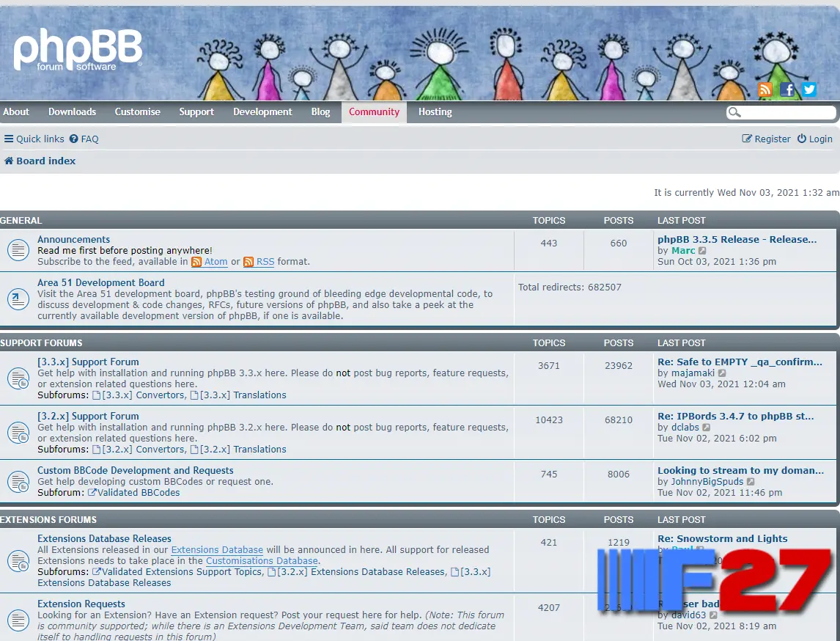The image size is (840, 641).
Task: Open Validated BBCodes subforum
Action: pos(138,493)
